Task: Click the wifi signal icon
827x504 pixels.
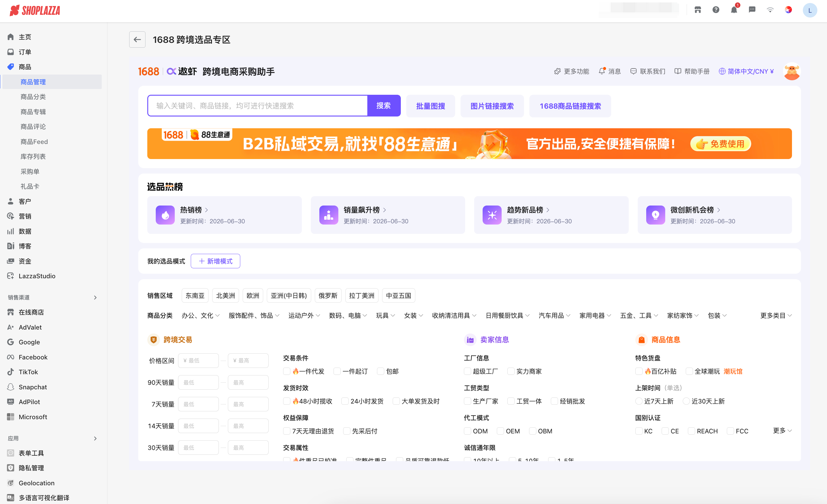Action: (770, 10)
